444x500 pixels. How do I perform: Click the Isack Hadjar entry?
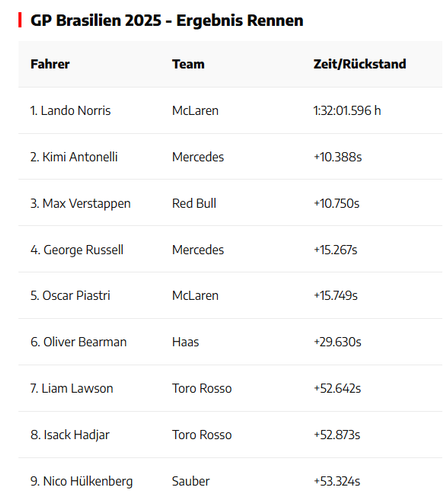coord(70,435)
